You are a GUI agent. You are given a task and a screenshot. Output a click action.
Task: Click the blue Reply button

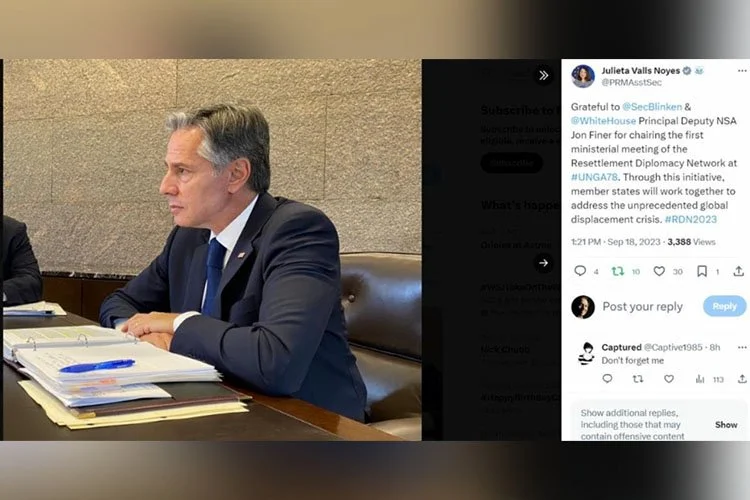(x=725, y=306)
